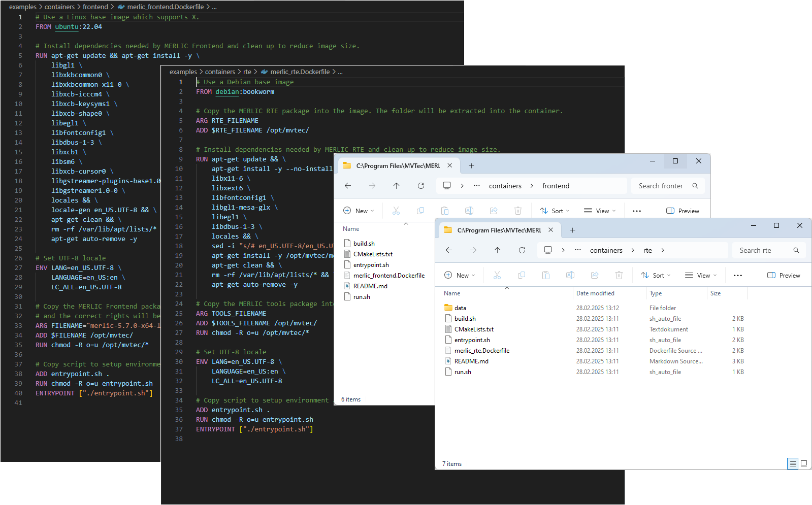
Task: Click the Up arrow in the rte explorer window
Action: (497, 250)
